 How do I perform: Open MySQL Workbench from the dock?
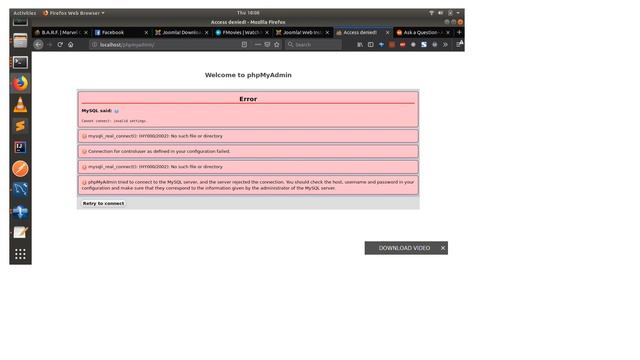click(20, 190)
